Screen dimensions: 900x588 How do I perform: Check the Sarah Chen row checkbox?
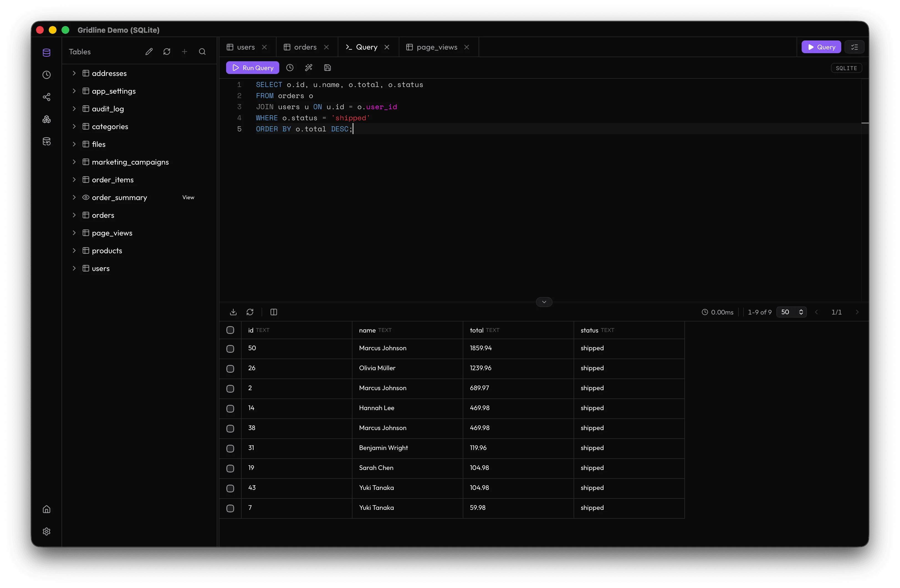[x=230, y=469]
